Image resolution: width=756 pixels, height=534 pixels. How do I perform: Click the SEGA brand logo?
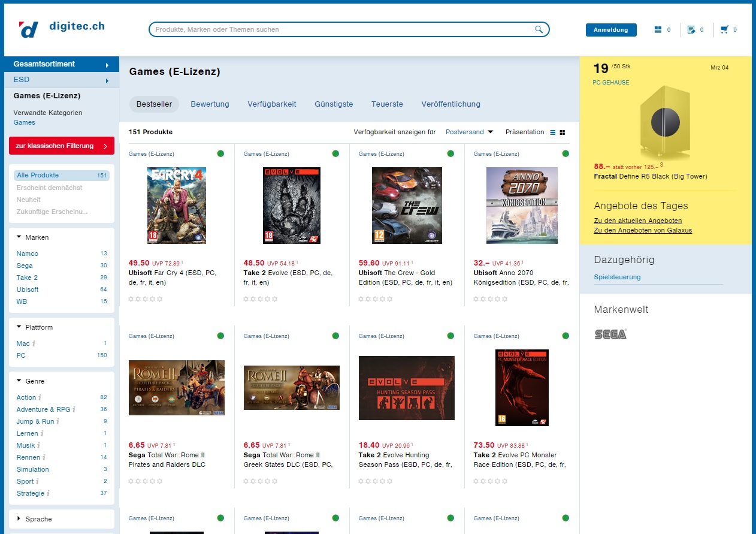coord(610,334)
